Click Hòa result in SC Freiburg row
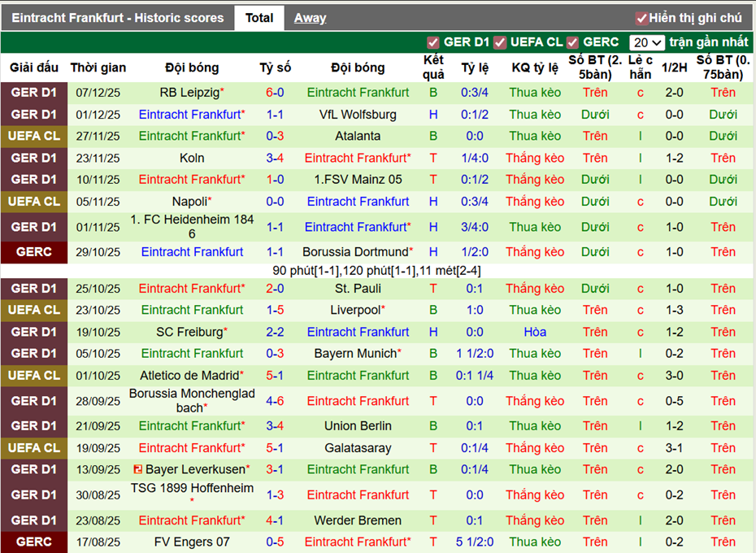The image size is (756, 553). [535, 332]
